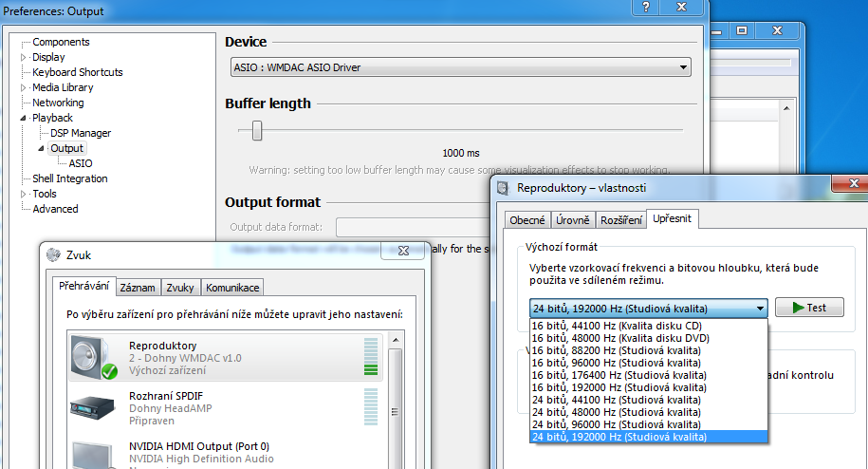Choose 16 bitů, 192000 Hz option
The height and width of the screenshot is (469, 868).
tap(649, 387)
